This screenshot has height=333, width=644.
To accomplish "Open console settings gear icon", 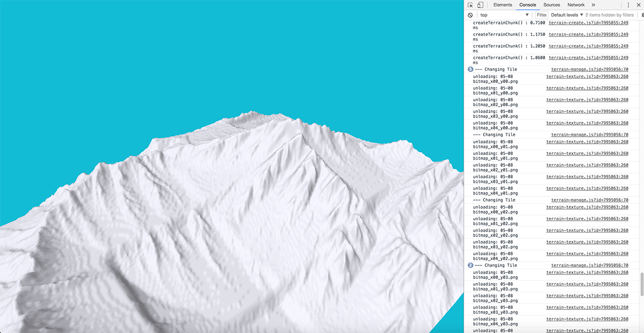I will (642, 15).
